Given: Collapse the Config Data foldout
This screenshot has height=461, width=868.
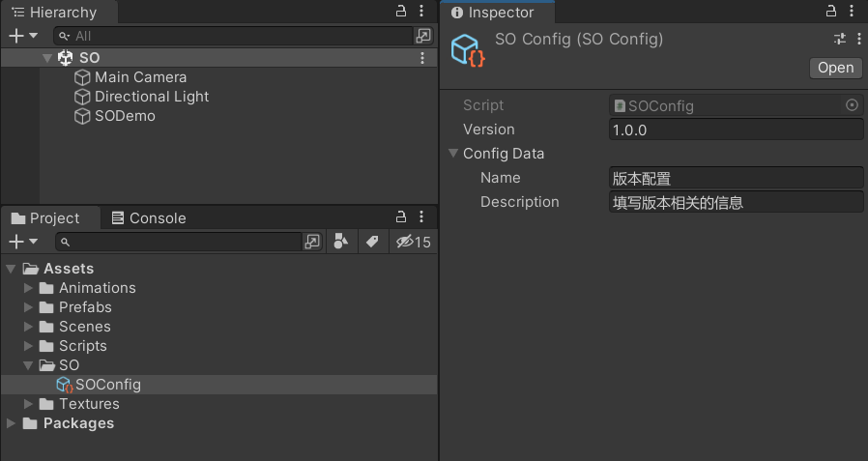Looking at the screenshot, I should tap(453, 154).
